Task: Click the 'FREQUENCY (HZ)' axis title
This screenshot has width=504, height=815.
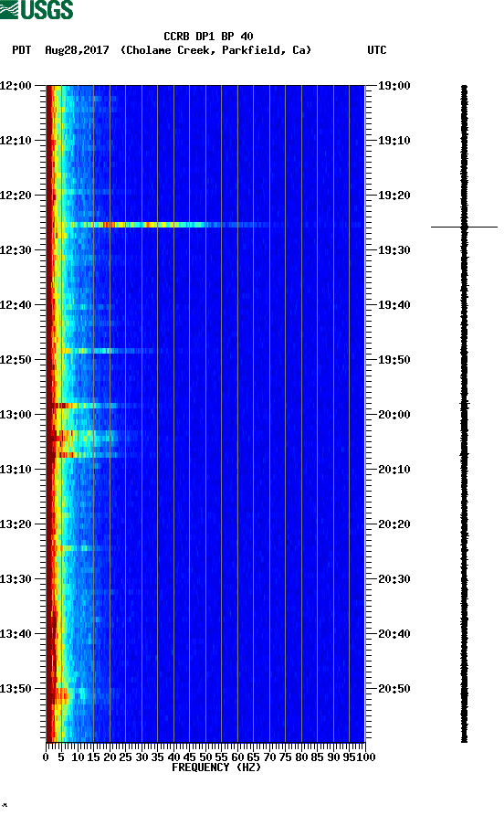Action: [x=216, y=767]
